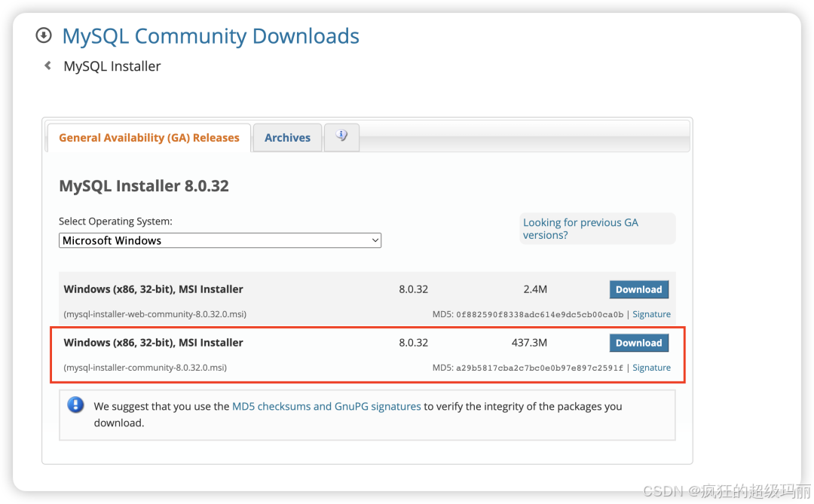The height and width of the screenshot is (504, 814).
Task: Open Signature link for the web-community installer
Action: point(651,314)
